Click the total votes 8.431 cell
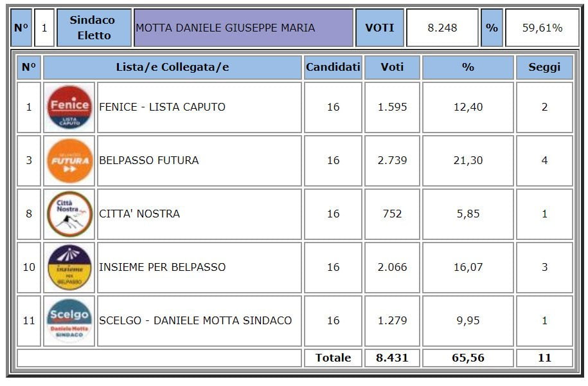 point(392,358)
